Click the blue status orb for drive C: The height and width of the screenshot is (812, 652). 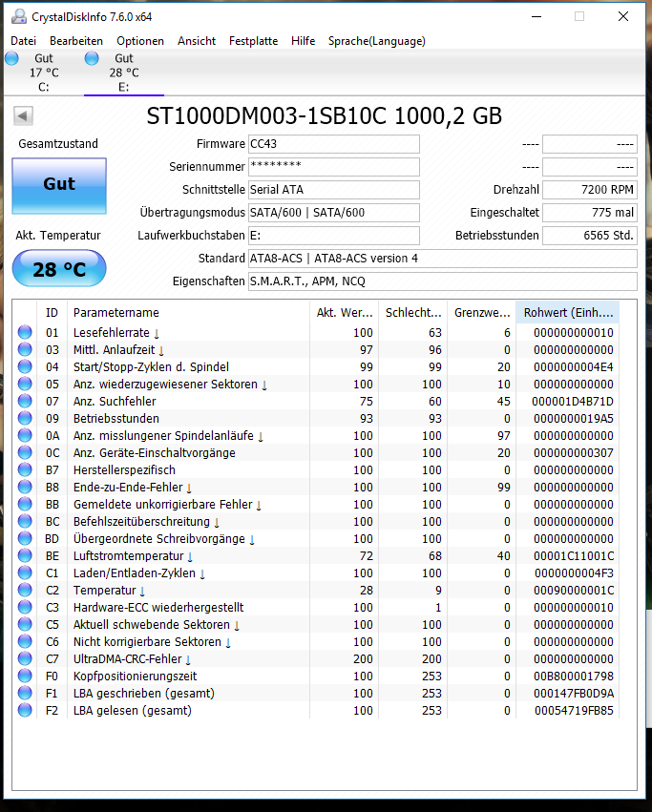pos(11,58)
